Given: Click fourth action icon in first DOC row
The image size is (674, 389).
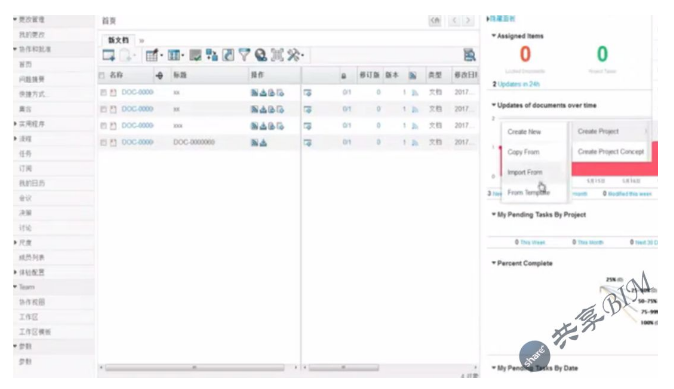Looking at the screenshot, I should point(280,92).
